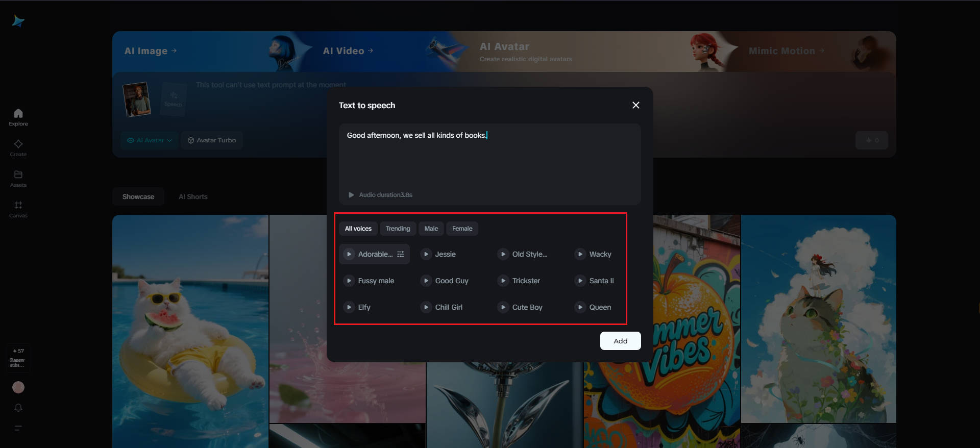
Task: Select the Chill Girl voice name
Action: click(449, 307)
